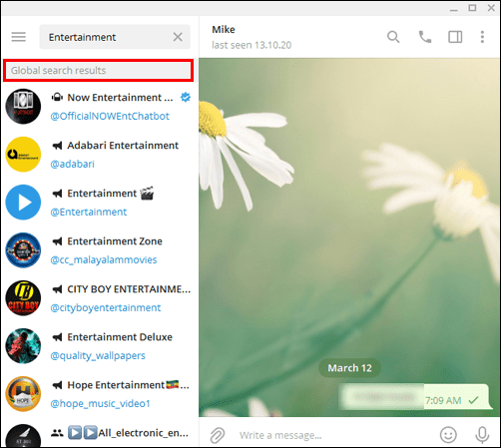Record a voice message with the microphone
This screenshot has height=448, width=501.
482,435
